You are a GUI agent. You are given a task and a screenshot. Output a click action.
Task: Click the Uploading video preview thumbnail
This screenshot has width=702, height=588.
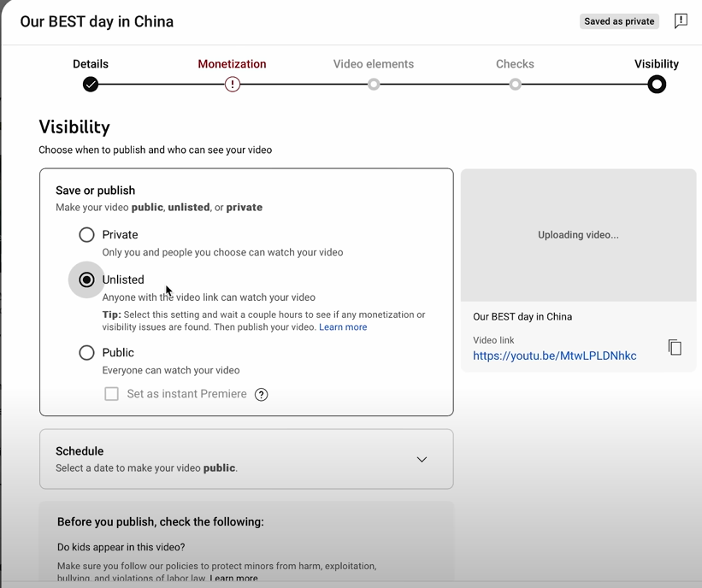tap(578, 235)
